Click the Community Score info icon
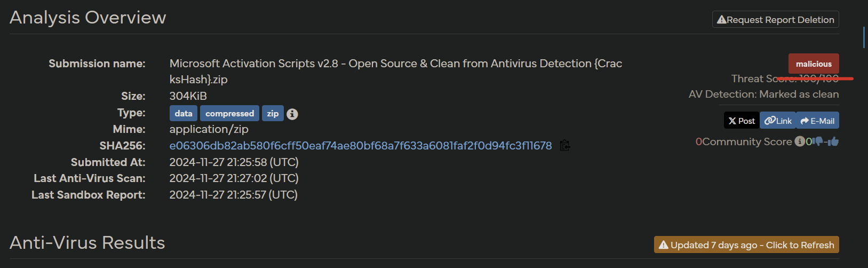 [800, 141]
